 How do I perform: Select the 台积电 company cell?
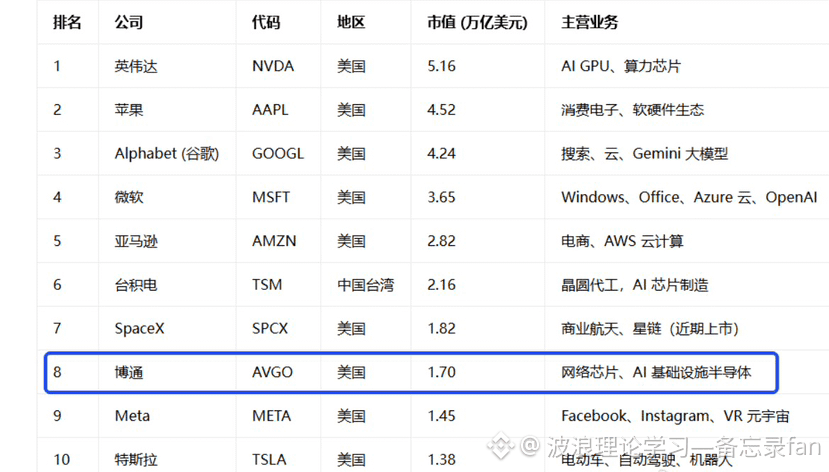pos(136,285)
